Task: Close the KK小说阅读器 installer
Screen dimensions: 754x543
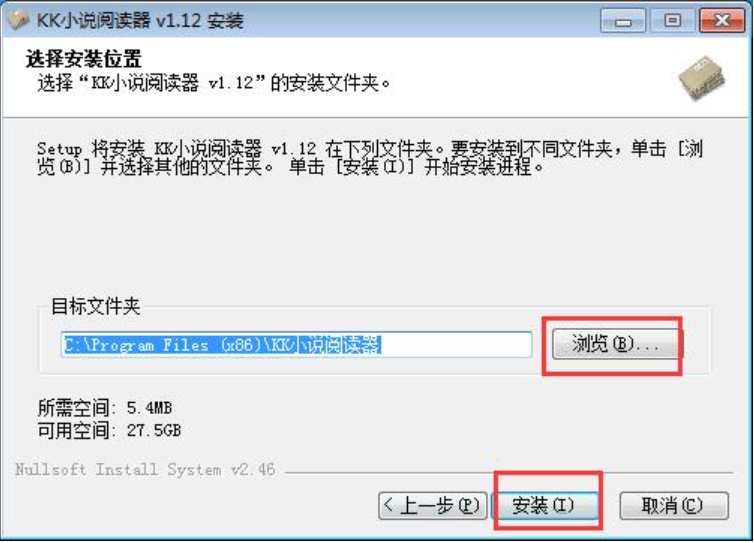Action: 722,21
